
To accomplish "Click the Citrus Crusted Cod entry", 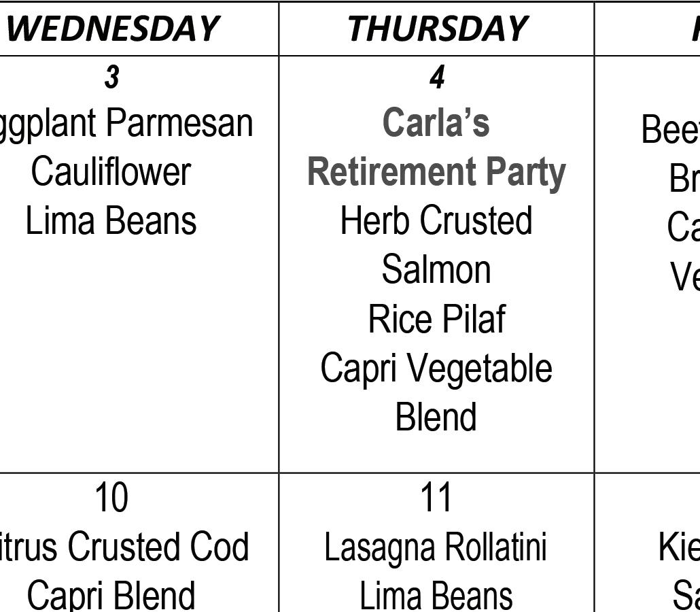I will [124, 547].
